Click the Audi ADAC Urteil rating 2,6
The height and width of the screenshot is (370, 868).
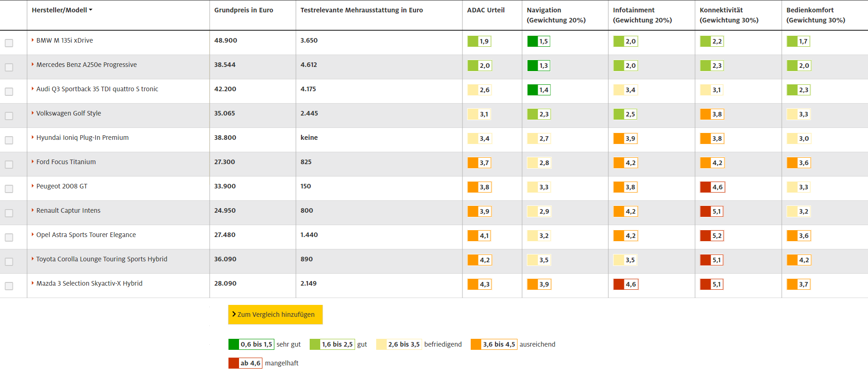[x=479, y=90]
